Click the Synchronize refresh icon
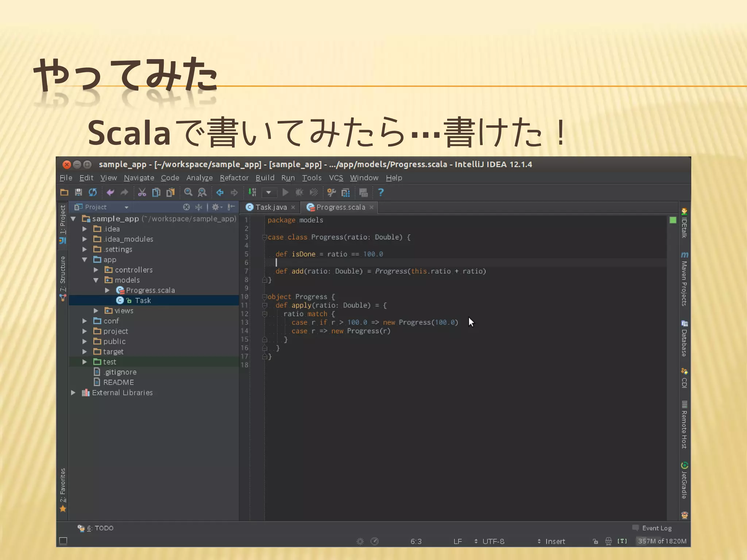The width and height of the screenshot is (747, 560). pyautogui.click(x=93, y=192)
